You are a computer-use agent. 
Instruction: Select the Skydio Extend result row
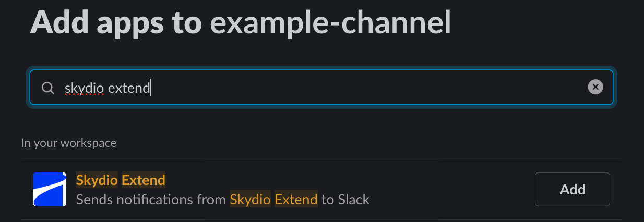321,189
